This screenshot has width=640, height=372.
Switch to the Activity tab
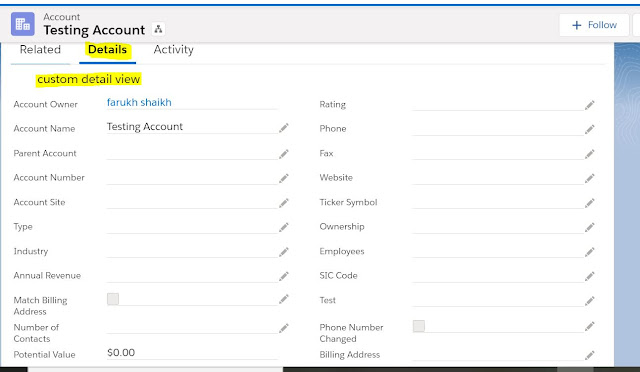pyautogui.click(x=173, y=50)
